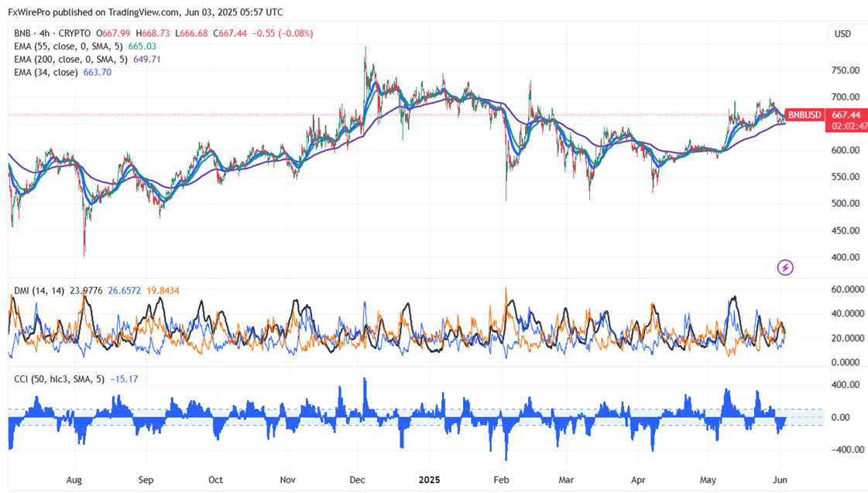The image size is (868, 493).
Task: Click the May label on time axis
Action: tap(708, 480)
